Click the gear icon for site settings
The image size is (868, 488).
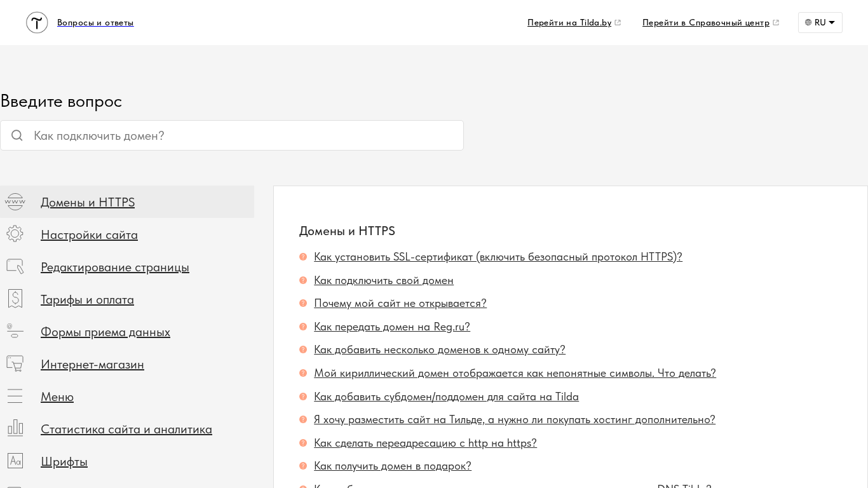(15, 234)
